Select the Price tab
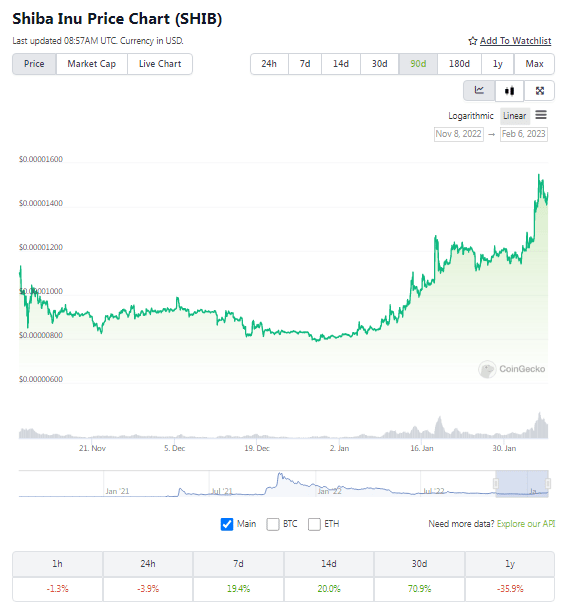The image size is (568, 608). coord(34,64)
